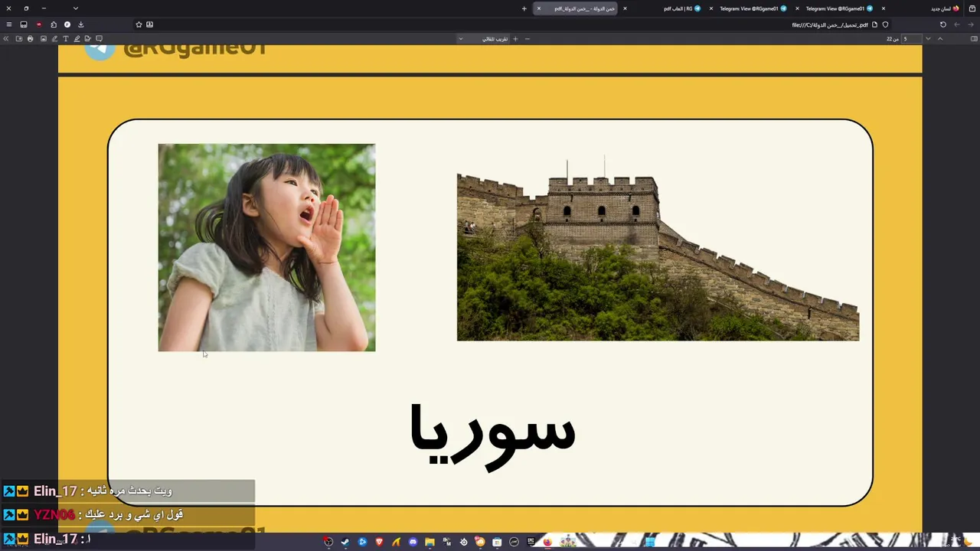Click the PDF comment annotation icon
This screenshot has width=980, height=551.
click(99, 38)
